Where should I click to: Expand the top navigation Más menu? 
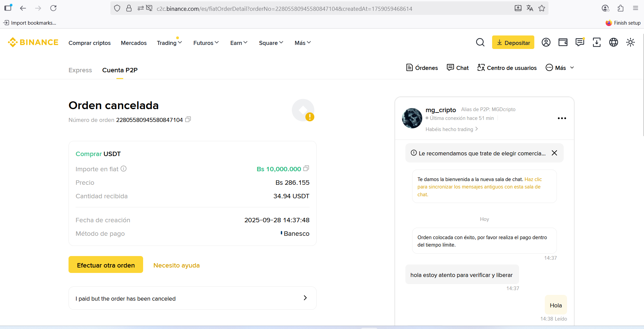(303, 43)
